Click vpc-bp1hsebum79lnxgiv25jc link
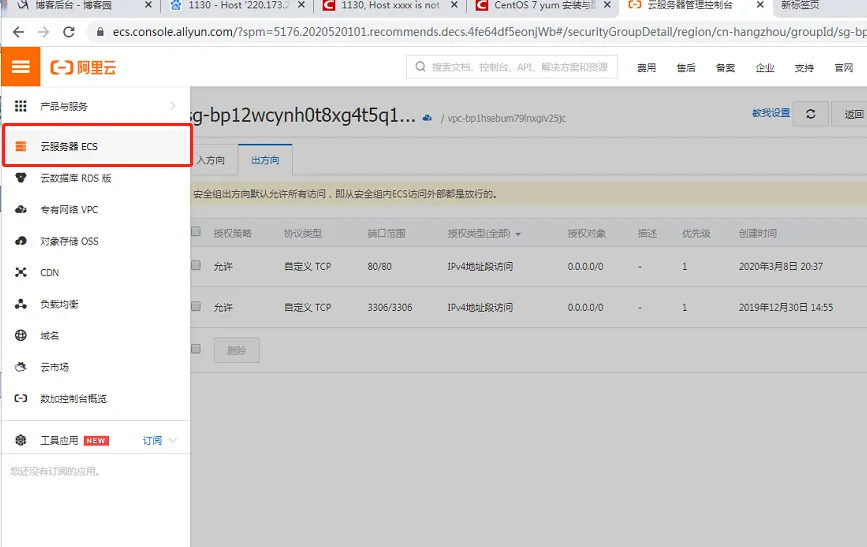Image resolution: width=867 pixels, height=547 pixels. (506, 118)
